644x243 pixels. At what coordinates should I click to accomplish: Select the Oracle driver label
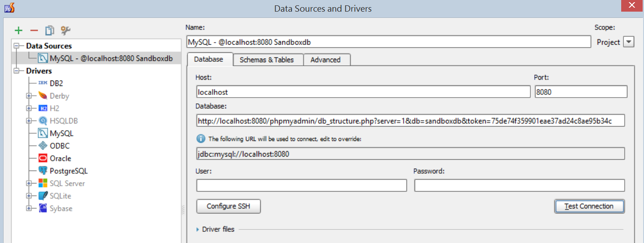(60, 158)
